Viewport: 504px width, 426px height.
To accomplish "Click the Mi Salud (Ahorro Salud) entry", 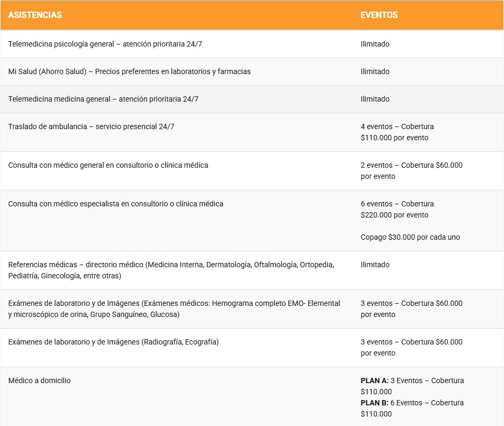I will tap(129, 71).
